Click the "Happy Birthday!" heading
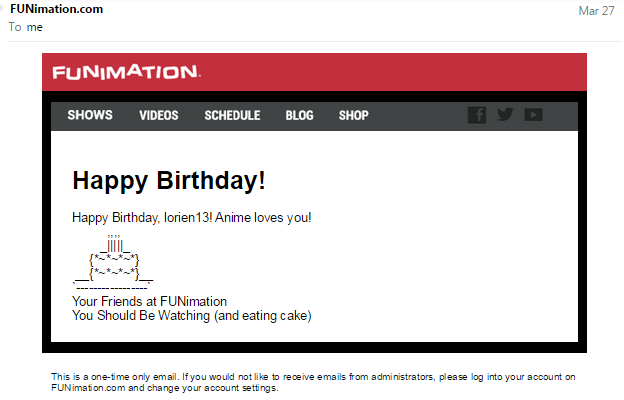This screenshot has width=624, height=400. pos(169,181)
